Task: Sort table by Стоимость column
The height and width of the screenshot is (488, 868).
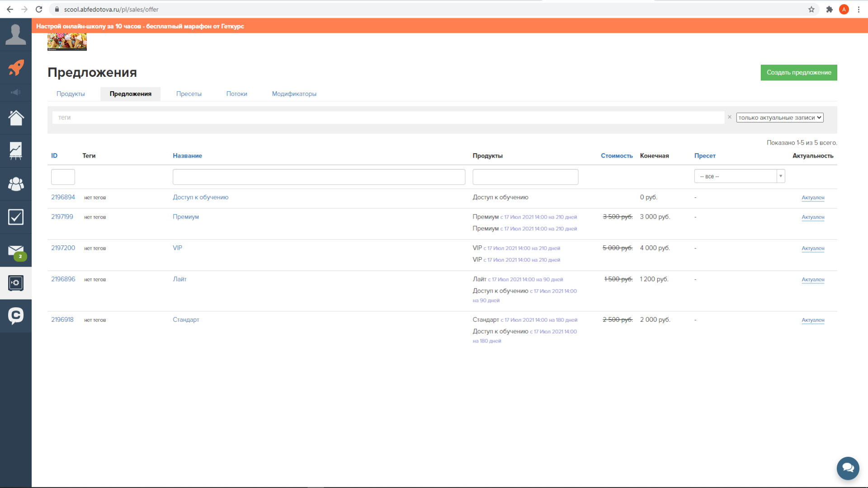Action: 616,156
